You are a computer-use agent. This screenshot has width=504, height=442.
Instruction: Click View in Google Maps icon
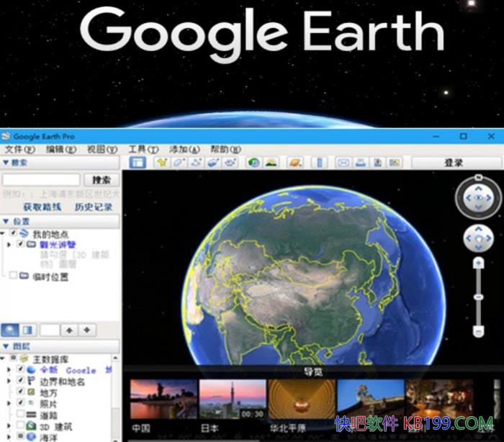pos(395,163)
